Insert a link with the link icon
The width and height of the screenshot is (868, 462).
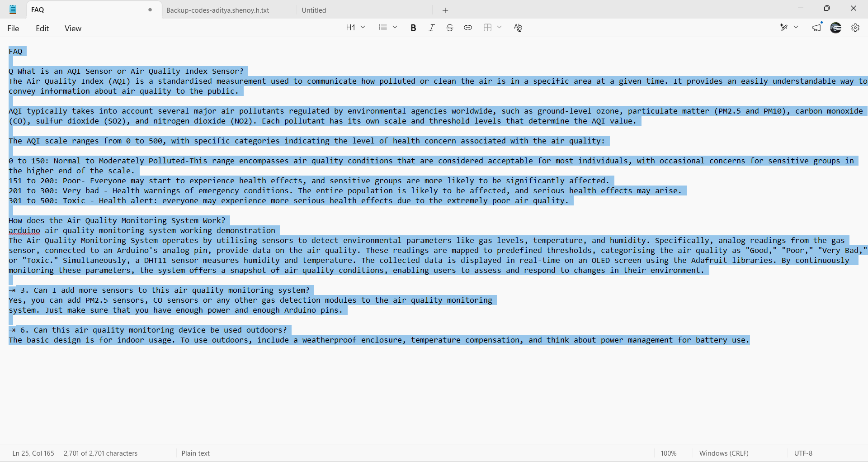468,28
